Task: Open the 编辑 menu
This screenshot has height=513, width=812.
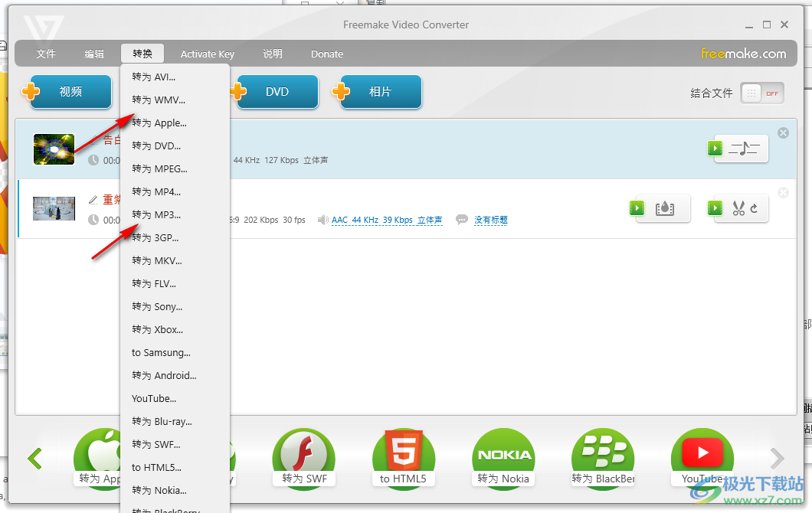Action: coord(94,54)
